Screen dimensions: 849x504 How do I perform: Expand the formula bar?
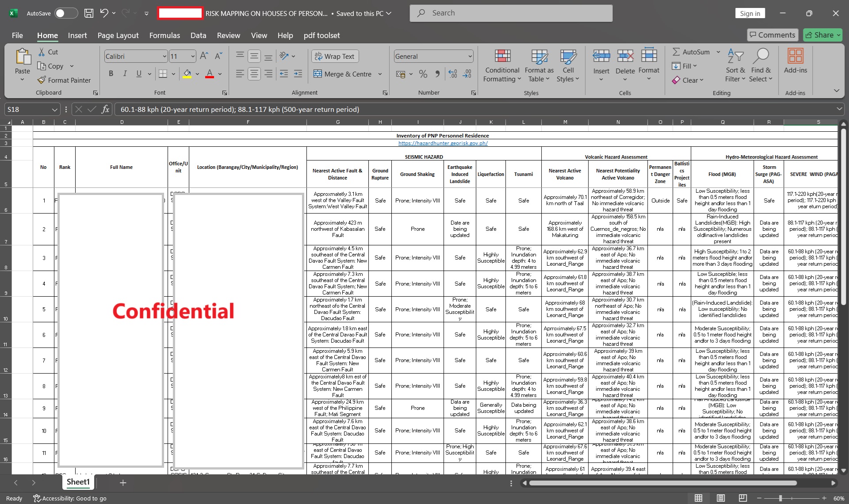click(839, 109)
